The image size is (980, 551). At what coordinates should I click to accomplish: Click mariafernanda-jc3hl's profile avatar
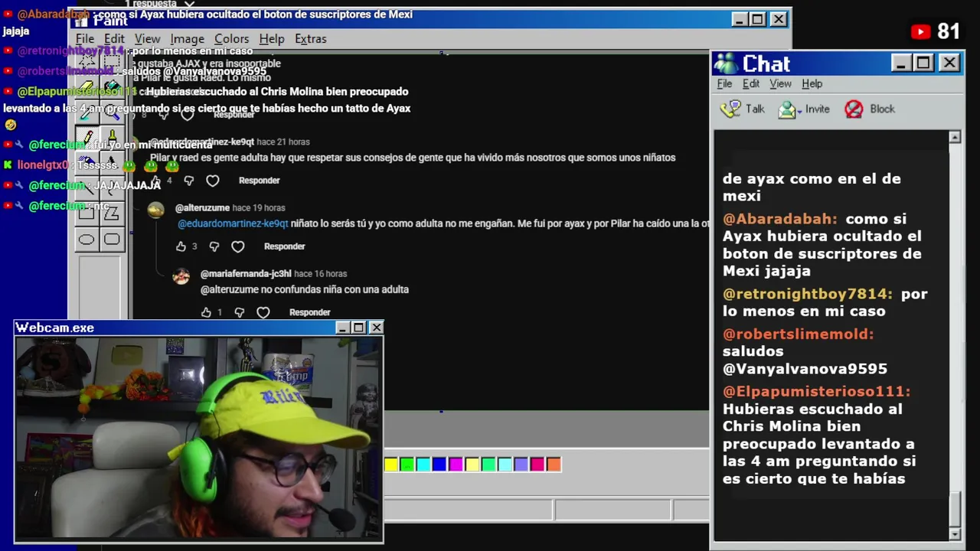tap(181, 276)
